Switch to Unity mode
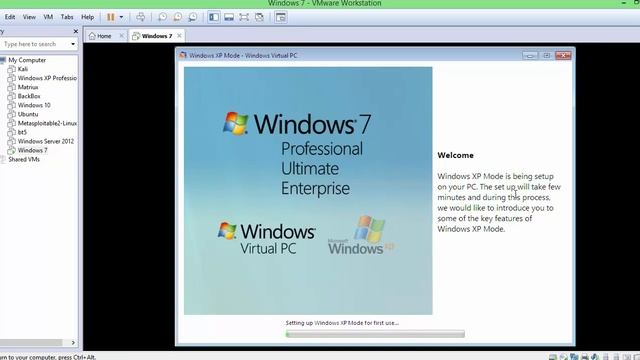 (x=259, y=17)
